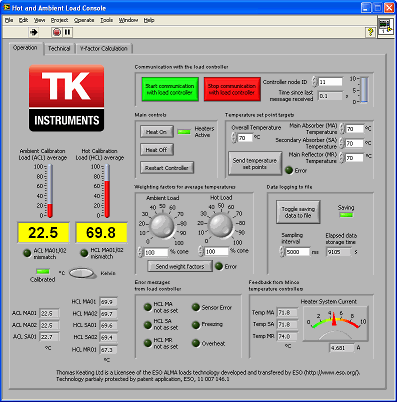Click the LabVIEW icon in title bar

tap(6, 7)
